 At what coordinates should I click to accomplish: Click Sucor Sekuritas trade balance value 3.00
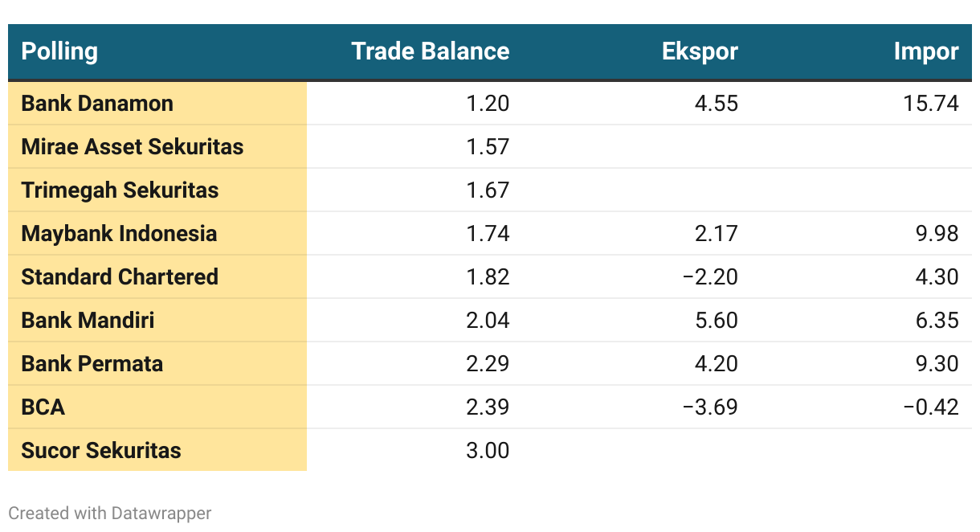488,451
